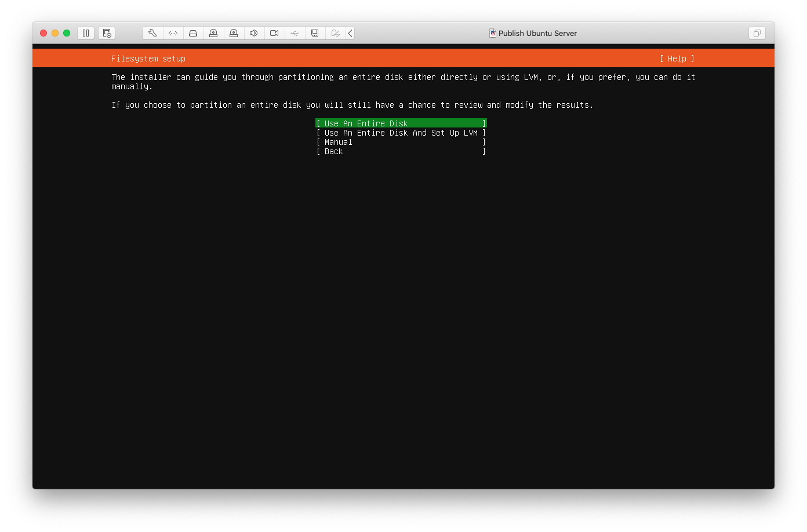Select Use An Entire Disk And Set Up LVM
This screenshot has height=532, width=807.
(401, 133)
